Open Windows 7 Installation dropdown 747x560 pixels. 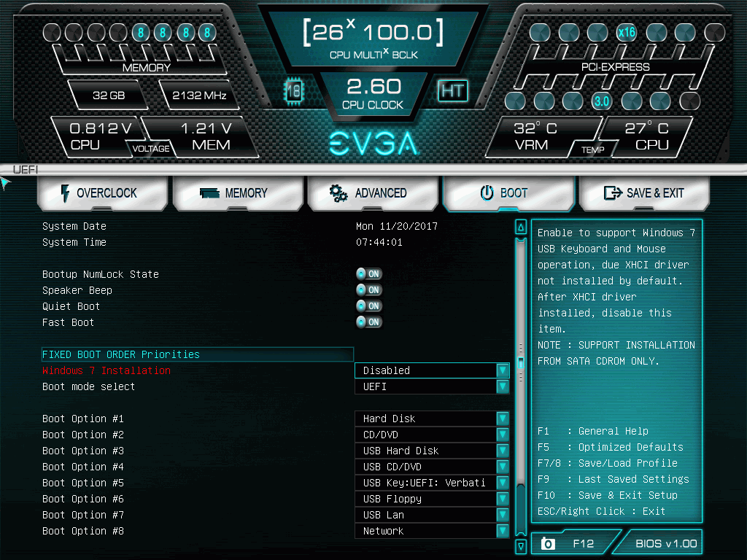pyautogui.click(x=432, y=370)
